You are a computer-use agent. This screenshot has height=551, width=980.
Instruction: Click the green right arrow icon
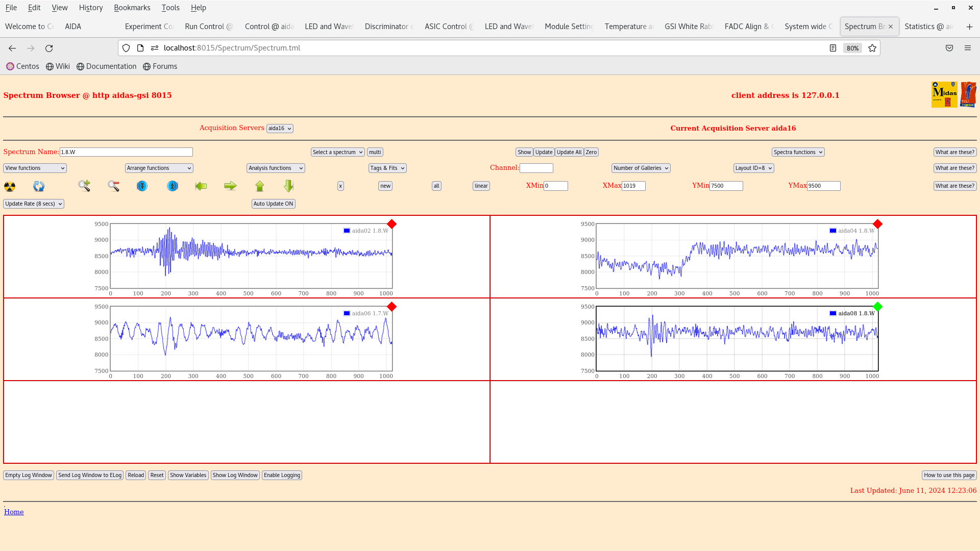pyautogui.click(x=230, y=186)
